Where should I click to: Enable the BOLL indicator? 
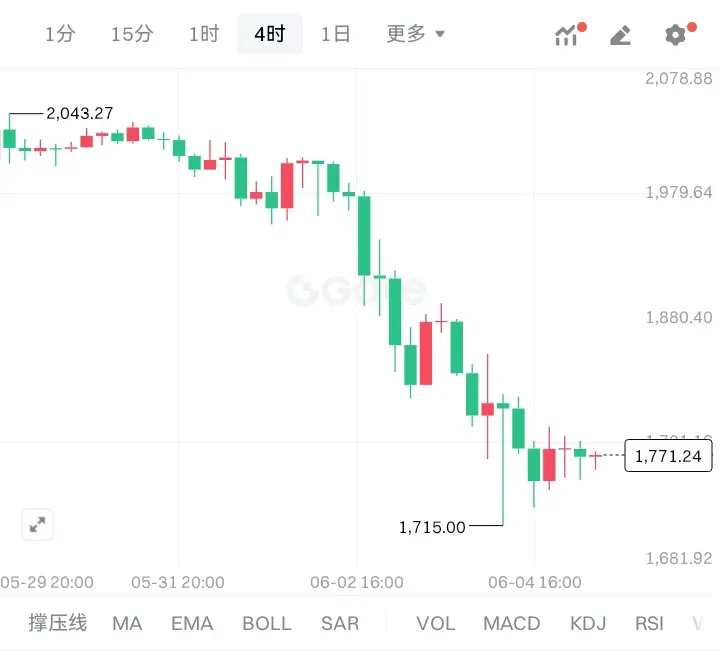(x=267, y=623)
